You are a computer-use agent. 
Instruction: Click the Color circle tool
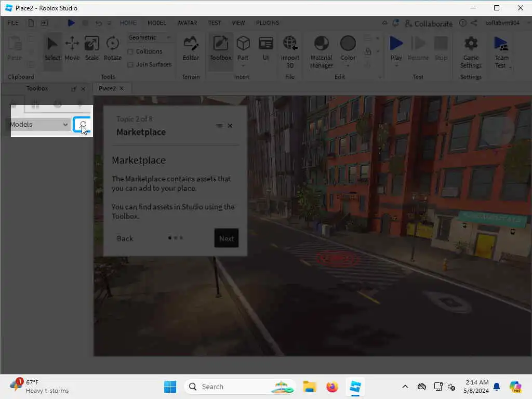click(348, 44)
